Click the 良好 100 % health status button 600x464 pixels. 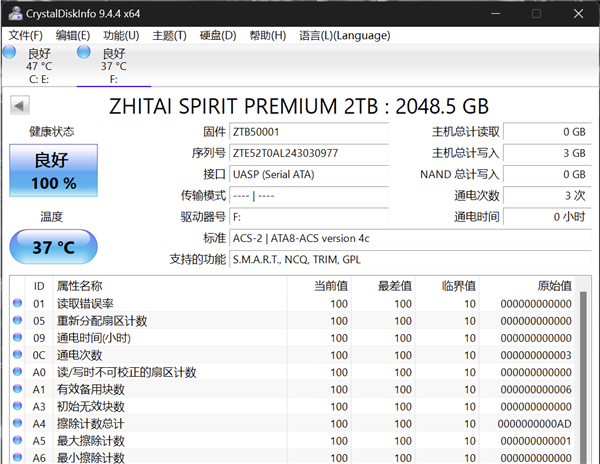pyautogui.click(x=53, y=171)
